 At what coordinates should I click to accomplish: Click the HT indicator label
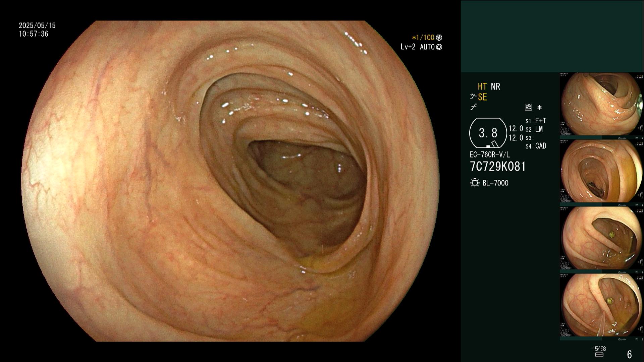pyautogui.click(x=482, y=87)
